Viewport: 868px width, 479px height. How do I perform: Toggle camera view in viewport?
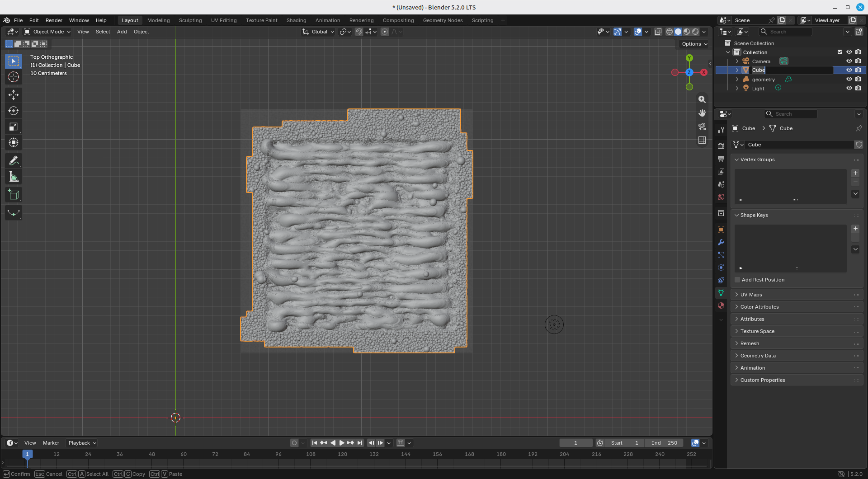702,127
